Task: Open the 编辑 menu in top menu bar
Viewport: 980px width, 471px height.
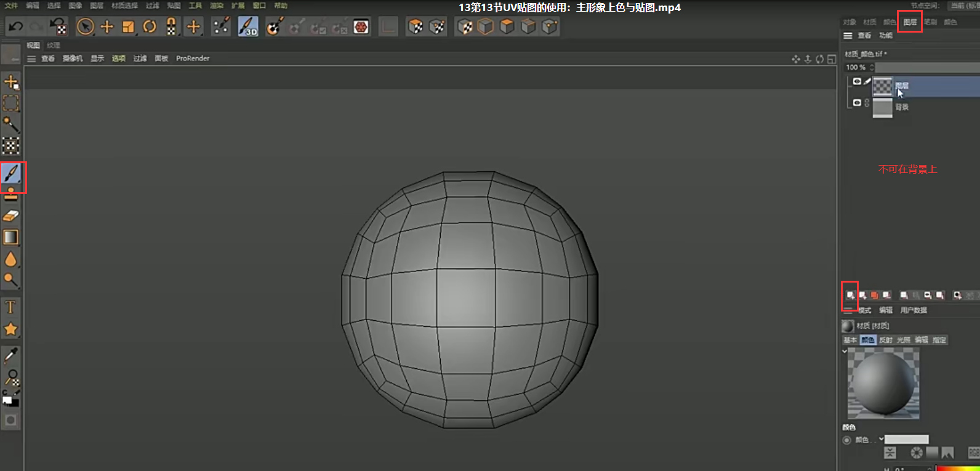Action: [33, 6]
